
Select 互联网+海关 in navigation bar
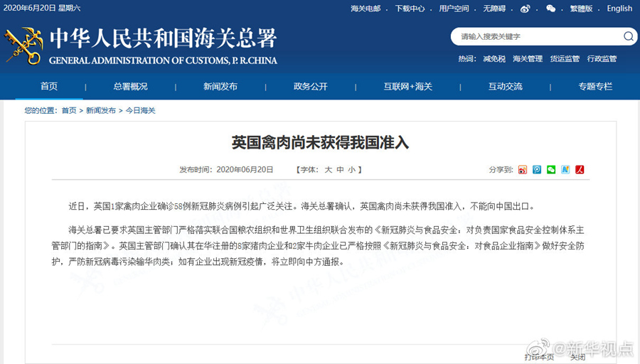tap(408, 87)
